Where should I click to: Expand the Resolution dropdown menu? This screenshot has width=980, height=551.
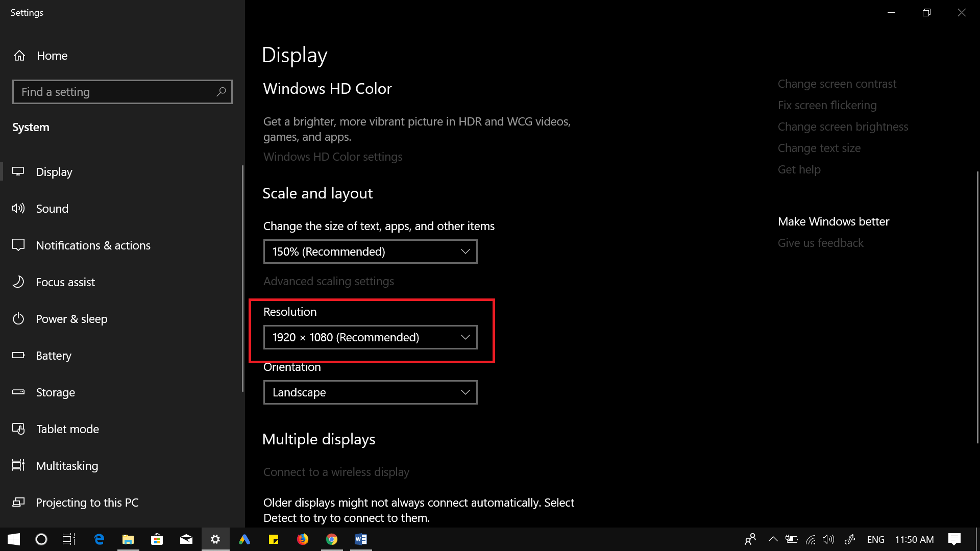(370, 336)
